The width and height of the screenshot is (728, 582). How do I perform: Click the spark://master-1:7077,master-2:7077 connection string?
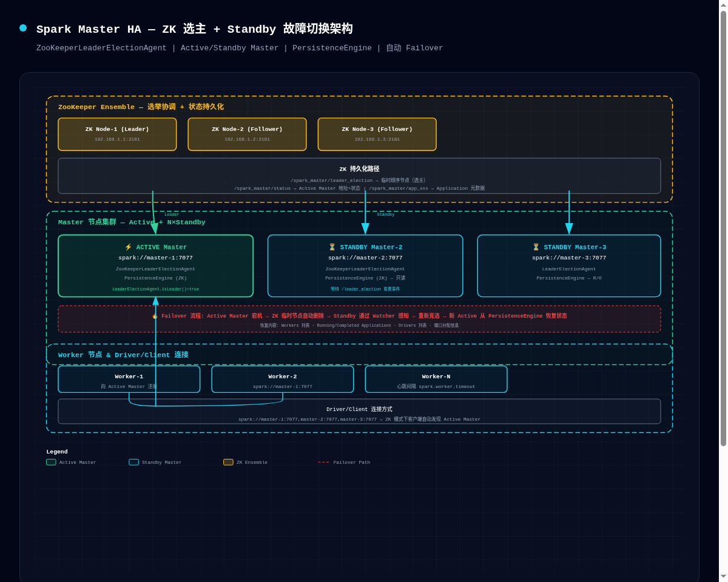pos(359,419)
